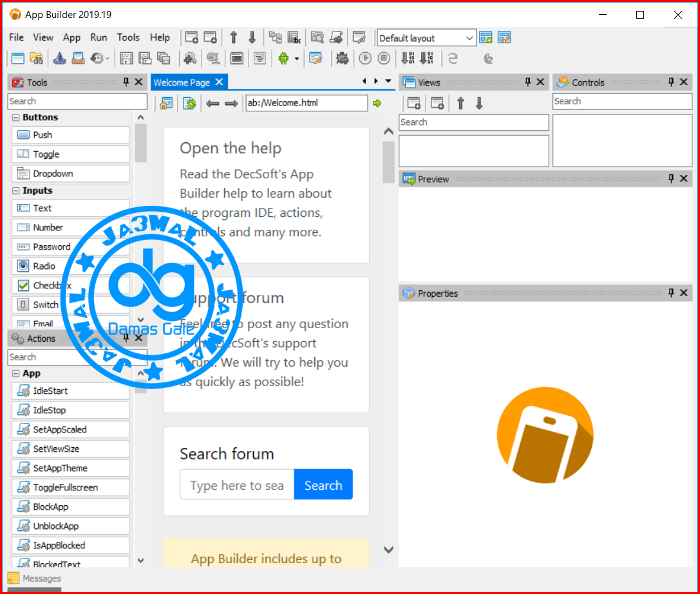
Task: Click the Messages panel icon in the status bar
Action: point(14,579)
